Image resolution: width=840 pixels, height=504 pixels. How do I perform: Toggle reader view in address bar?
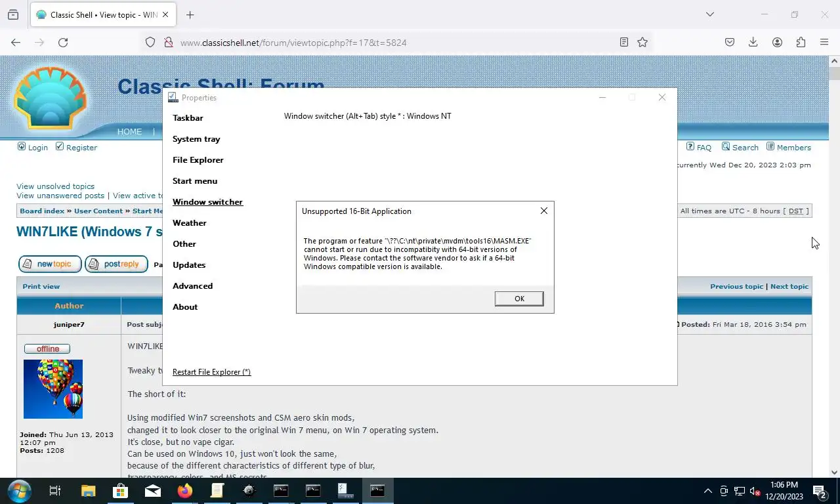[x=624, y=43]
